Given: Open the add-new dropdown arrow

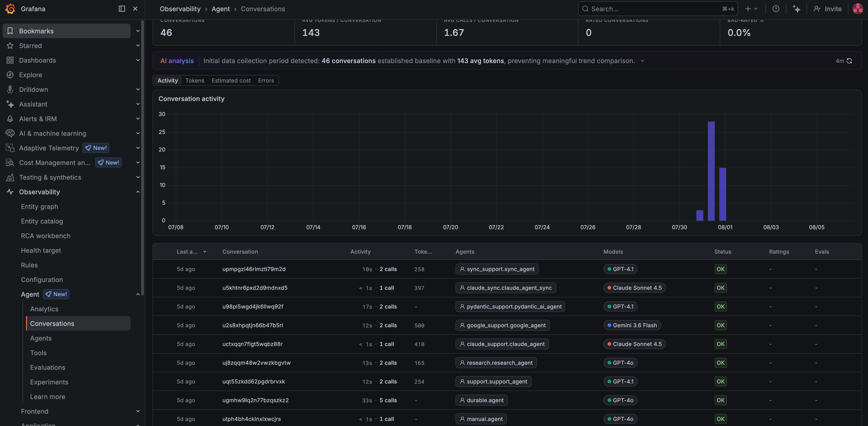Looking at the screenshot, I should [x=756, y=9].
